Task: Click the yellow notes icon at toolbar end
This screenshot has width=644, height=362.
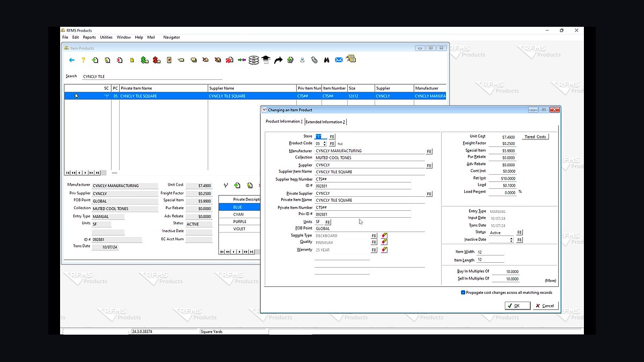Action: 351,59
